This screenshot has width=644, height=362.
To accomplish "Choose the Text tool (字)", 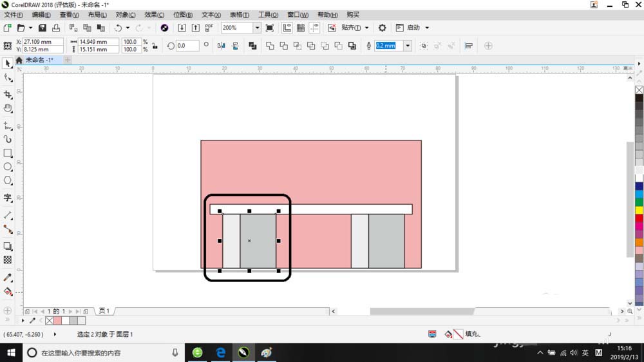I will pos(8,198).
